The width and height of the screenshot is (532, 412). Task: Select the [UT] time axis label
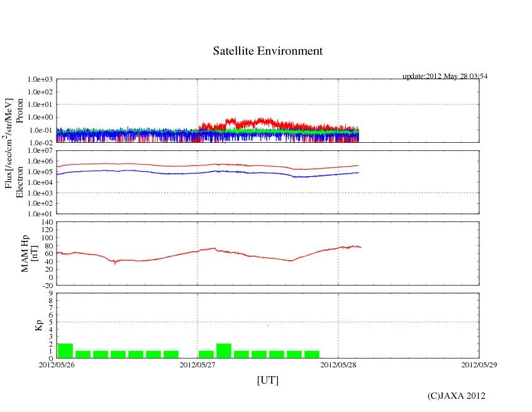click(x=267, y=380)
